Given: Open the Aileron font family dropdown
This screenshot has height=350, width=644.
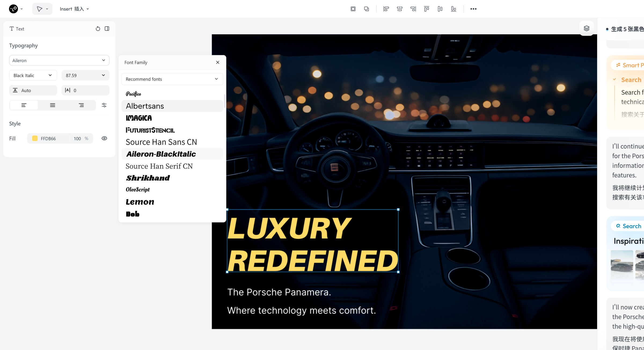Looking at the screenshot, I should click(59, 60).
